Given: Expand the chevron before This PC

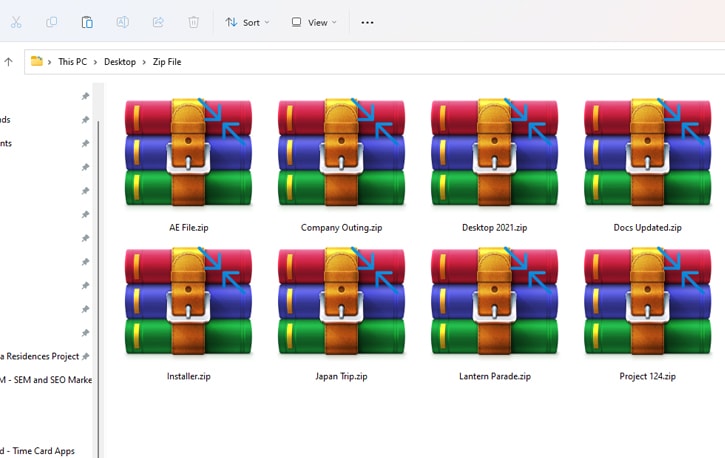Looking at the screenshot, I should tap(49, 62).
